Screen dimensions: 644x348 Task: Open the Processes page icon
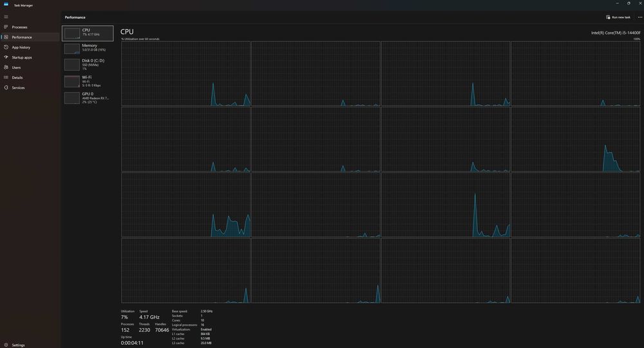pyautogui.click(x=6, y=26)
